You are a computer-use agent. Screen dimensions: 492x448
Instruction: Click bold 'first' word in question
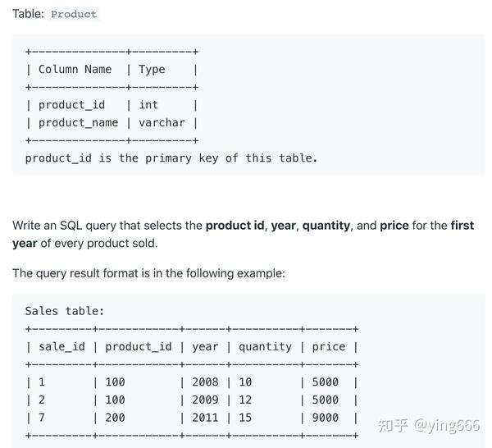tap(462, 226)
